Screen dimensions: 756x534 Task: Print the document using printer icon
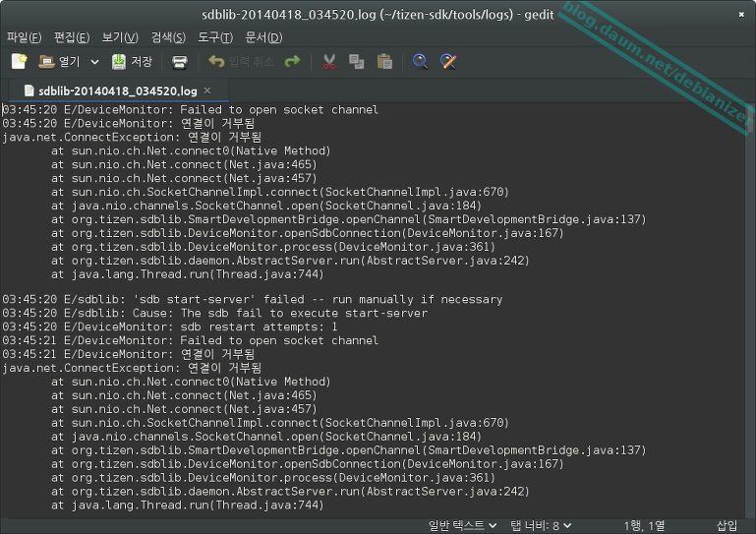click(x=179, y=62)
